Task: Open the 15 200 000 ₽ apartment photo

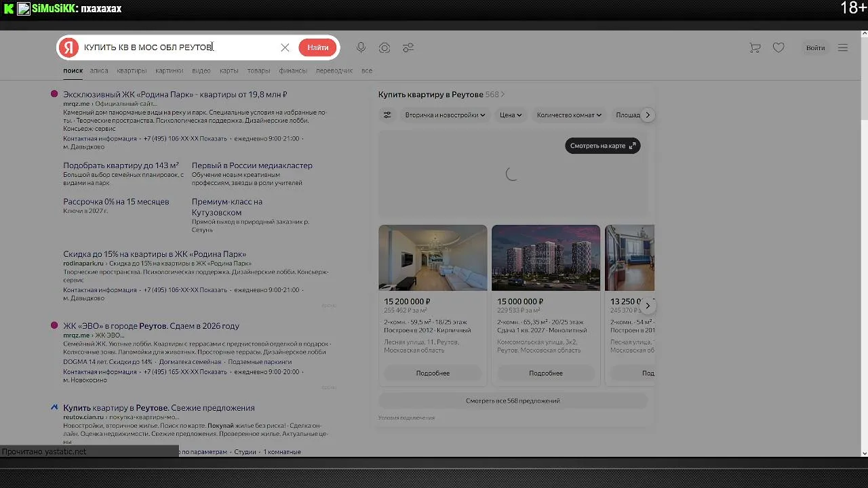Action: (x=433, y=258)
